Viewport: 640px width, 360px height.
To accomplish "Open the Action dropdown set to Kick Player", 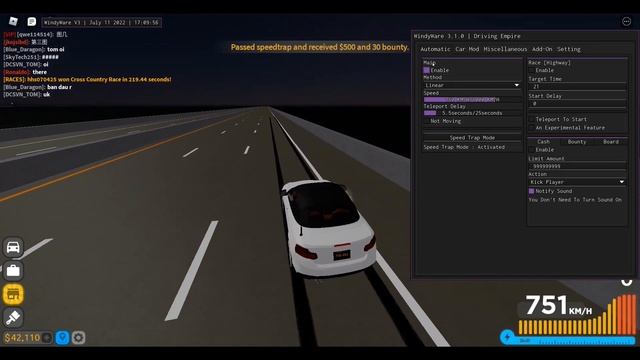I will pos(577,182).
